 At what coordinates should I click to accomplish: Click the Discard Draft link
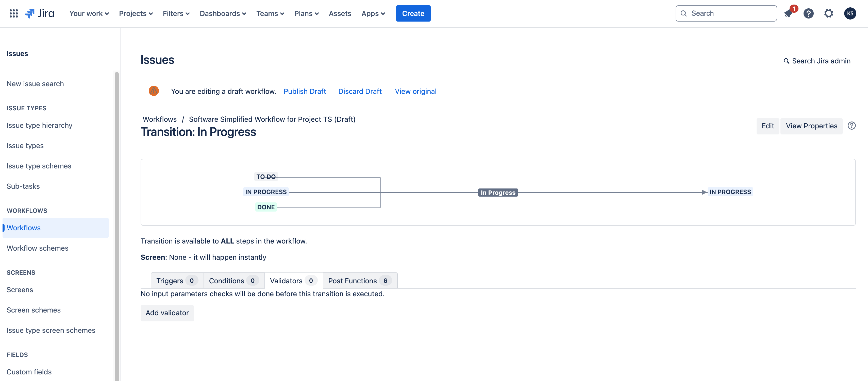point(360,91)
